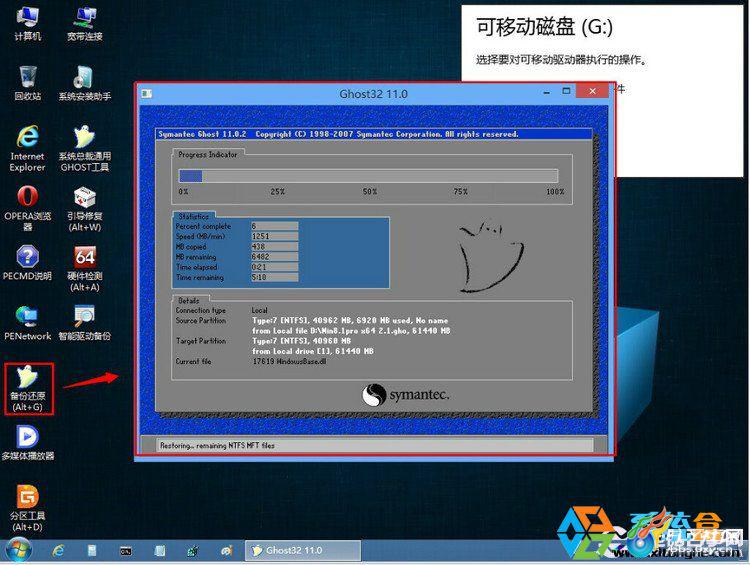Click the Symantec logo in Ghost
This screenshot has height=565, width=750.
point(405,395)
